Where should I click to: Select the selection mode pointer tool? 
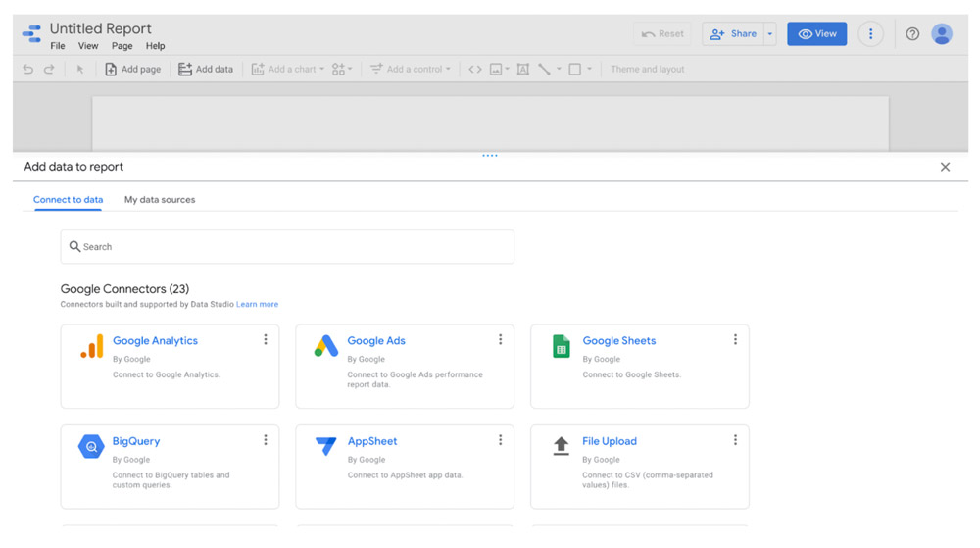coord(80,70)
